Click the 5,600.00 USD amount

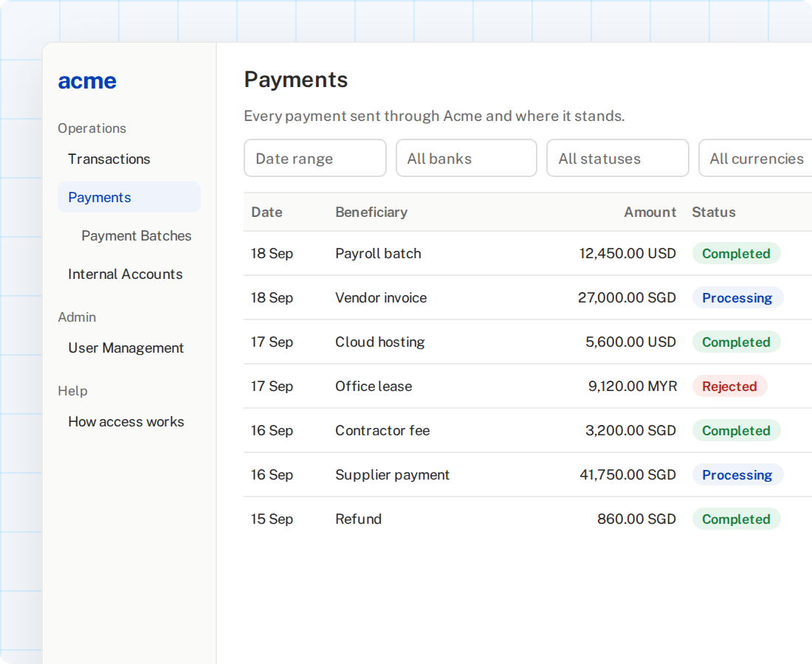tap(630, 342)
